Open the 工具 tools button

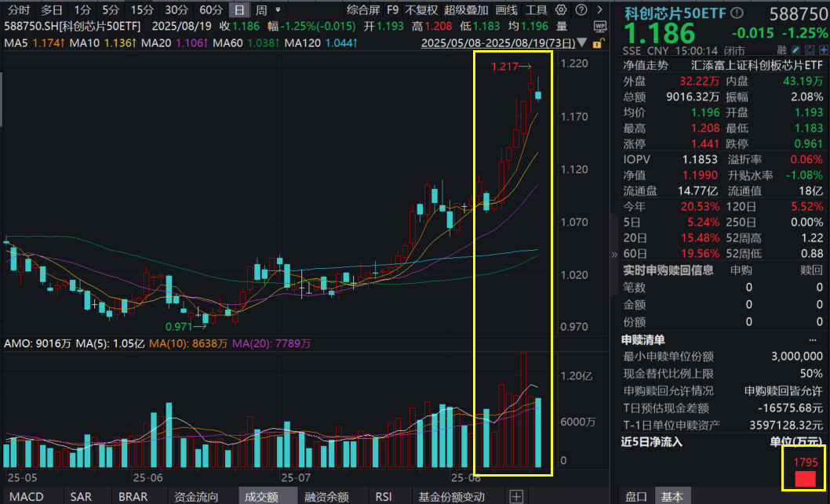pos(537,10)
